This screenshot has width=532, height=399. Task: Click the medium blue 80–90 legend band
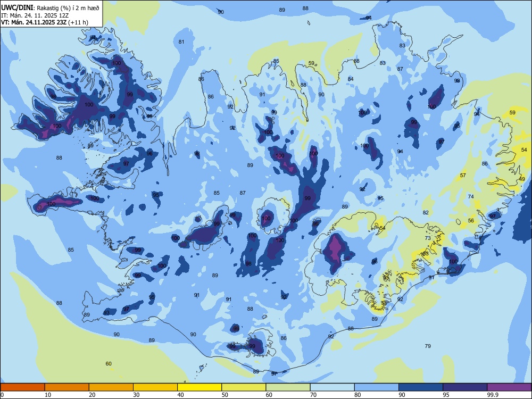click(377, 387)
